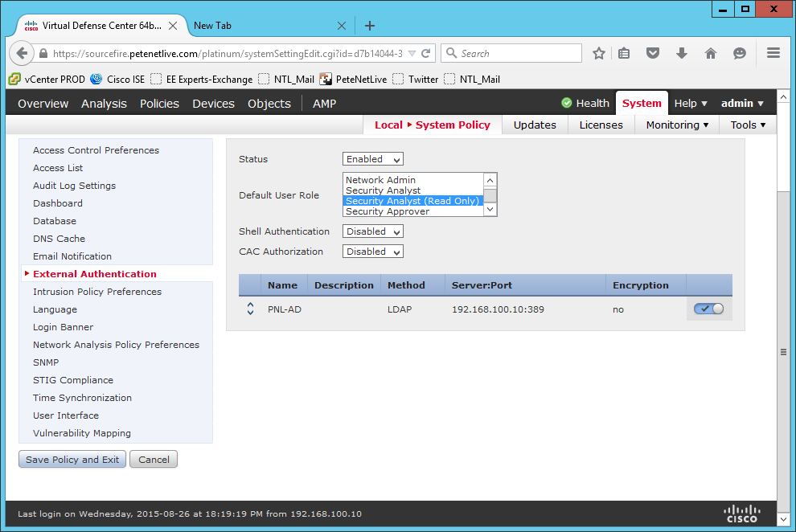The width and height of the screenshot is (796, 532).
Task: Click the URL address bar
Action: [228, 53]
